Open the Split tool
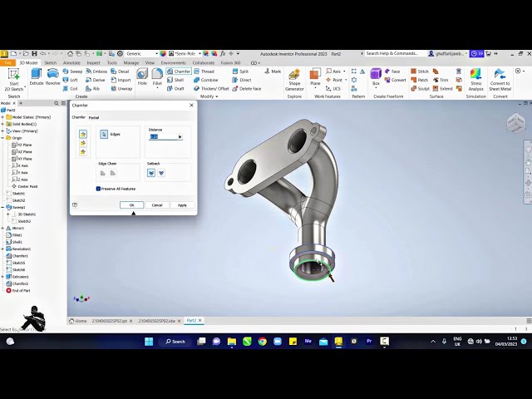 (x=240, y=71)
